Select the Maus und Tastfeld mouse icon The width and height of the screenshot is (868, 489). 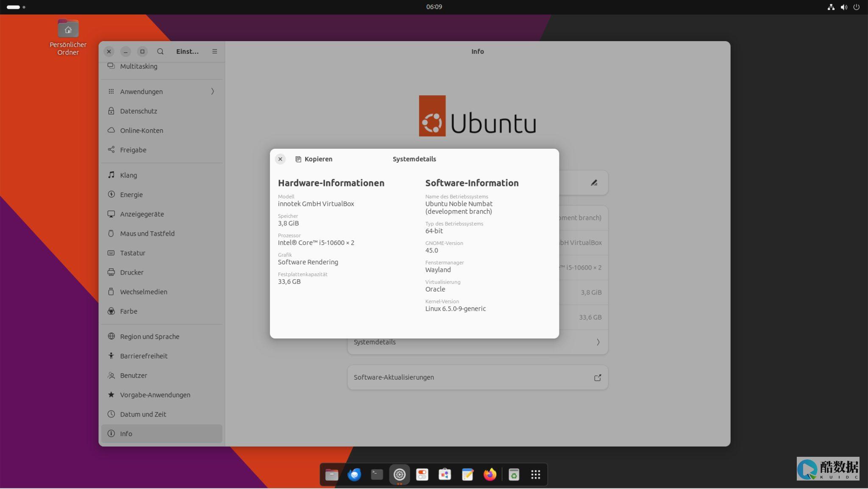[x=111, y=233]
